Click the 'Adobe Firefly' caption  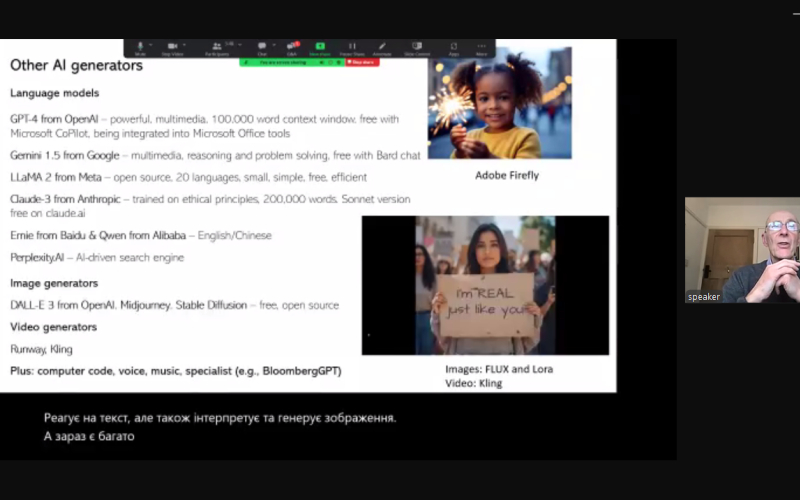coord(507,176)
